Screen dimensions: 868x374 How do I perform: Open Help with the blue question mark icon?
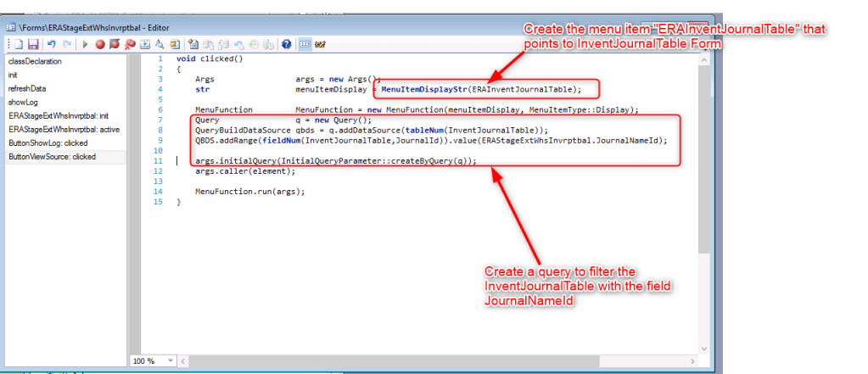tap(286, 43)
